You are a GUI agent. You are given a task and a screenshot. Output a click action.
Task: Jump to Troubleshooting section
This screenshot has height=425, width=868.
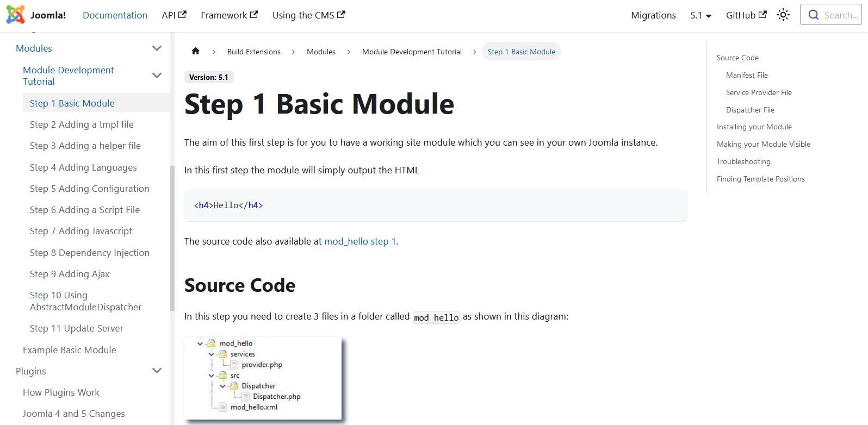point(743,161)
